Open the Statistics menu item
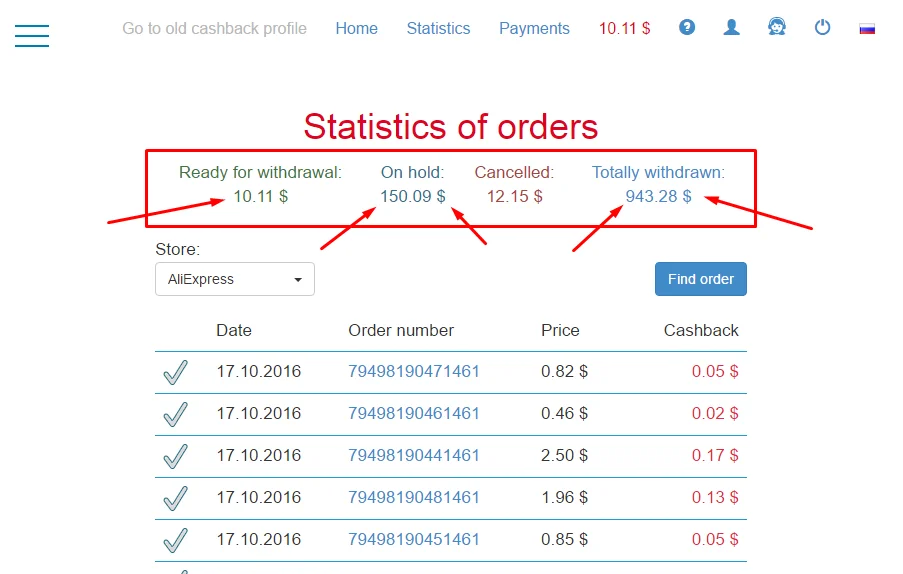The image size is (903, 574). click(438, 28)
